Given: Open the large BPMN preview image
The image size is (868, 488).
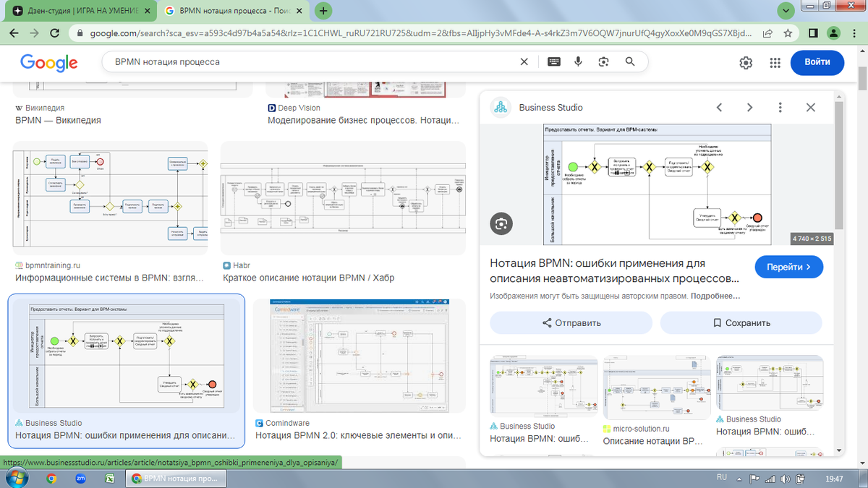Looking at the screenshot, I should 657,184.
